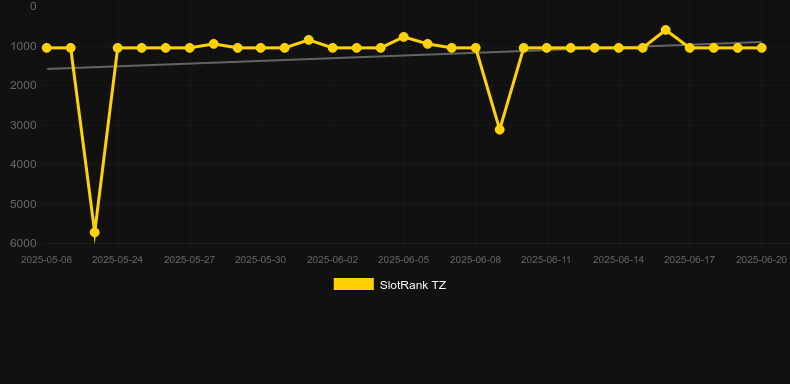This screenshot has width=790, height=384.
Task: Click the 3000 y-axis label
Action: pos(24,125)
